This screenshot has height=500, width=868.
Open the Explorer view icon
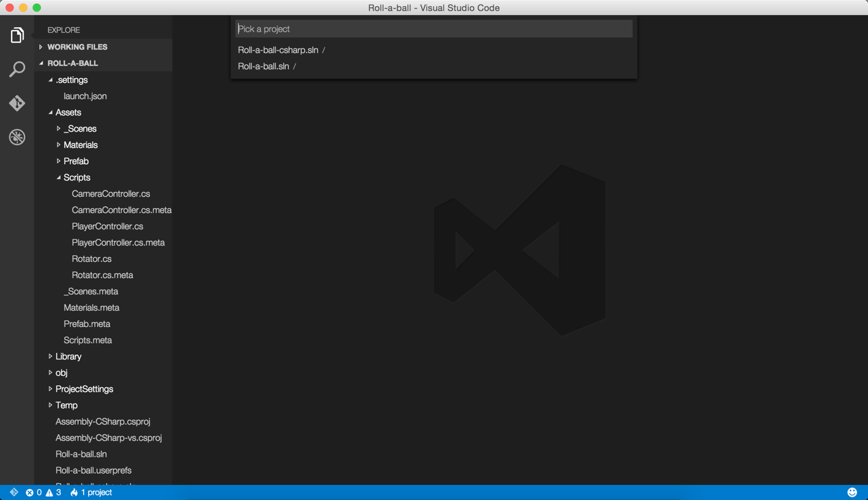point(17,35)
